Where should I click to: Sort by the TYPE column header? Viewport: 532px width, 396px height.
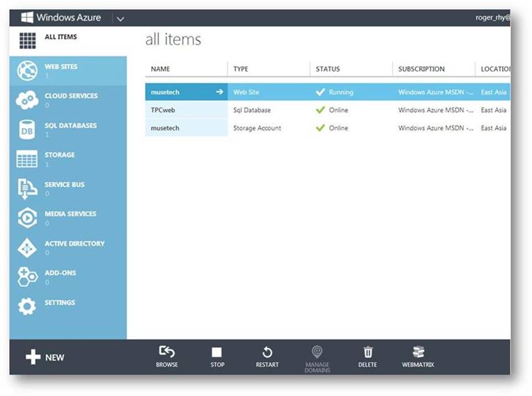240,69
